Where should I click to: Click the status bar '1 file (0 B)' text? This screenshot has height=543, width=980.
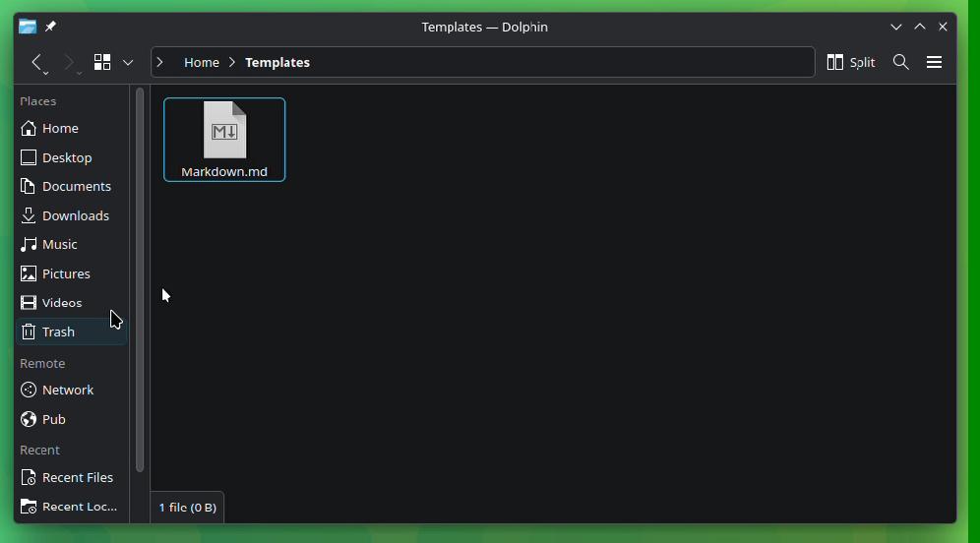tap(188, 508)
